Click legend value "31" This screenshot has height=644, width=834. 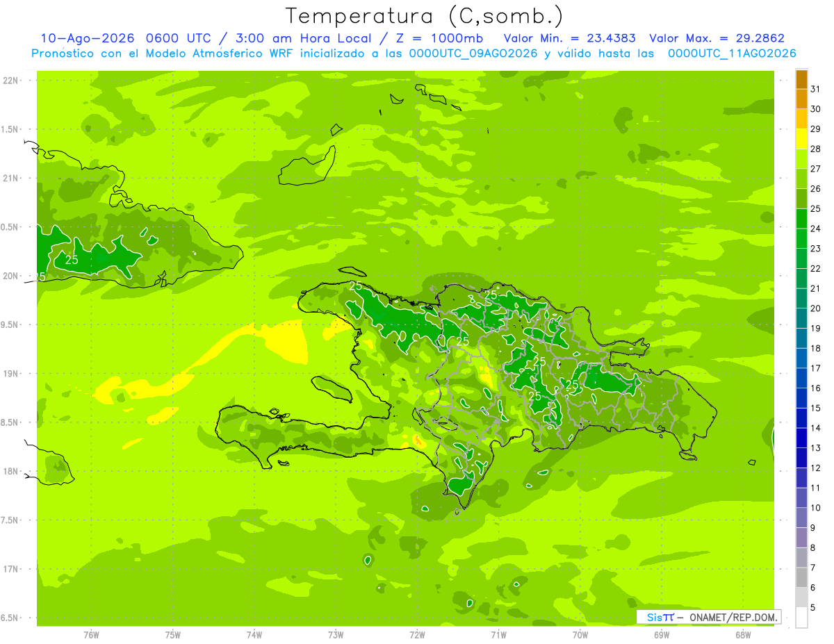816,90
